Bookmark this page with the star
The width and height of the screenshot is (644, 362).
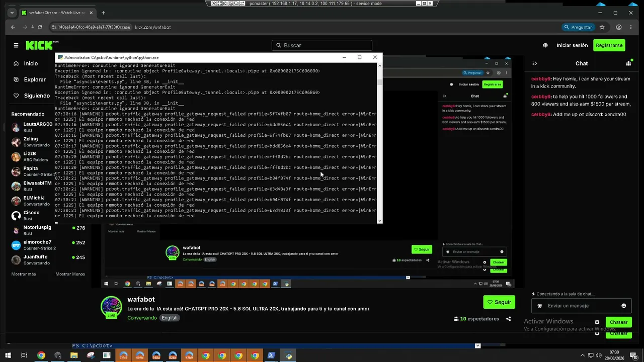click(x=602, y=27)
